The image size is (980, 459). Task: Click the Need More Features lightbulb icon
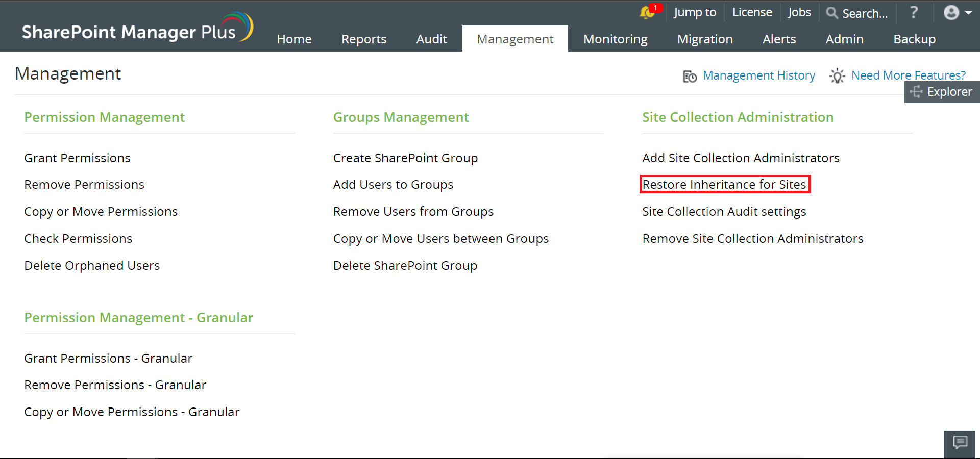(837, 76)
